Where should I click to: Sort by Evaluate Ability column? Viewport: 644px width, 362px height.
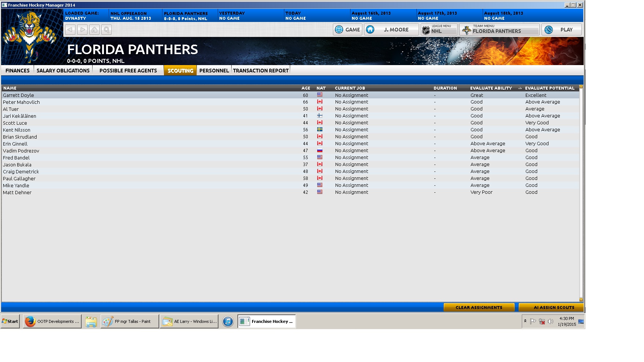coord(491,88)
